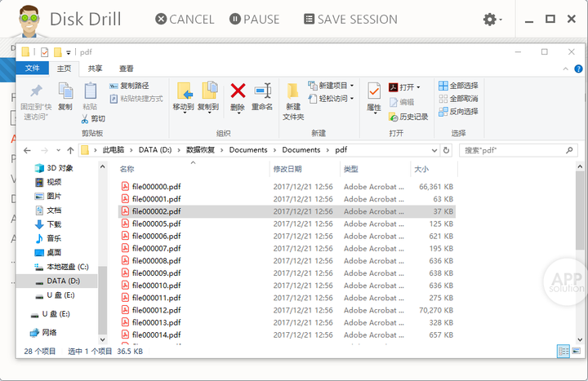Click the 搜索"pdf" search box
This screenshot has width=588, height=381.
click(x=519, y=150)
